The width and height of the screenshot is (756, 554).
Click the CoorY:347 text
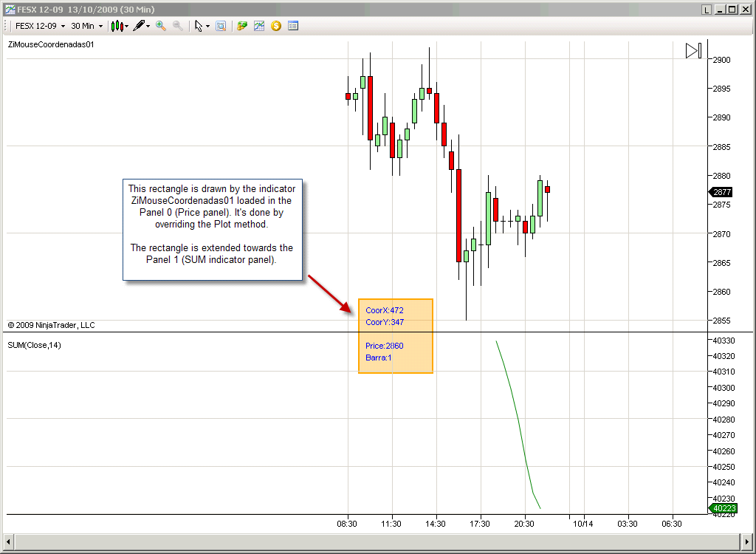pyautogui.click(x=384, y=322)
